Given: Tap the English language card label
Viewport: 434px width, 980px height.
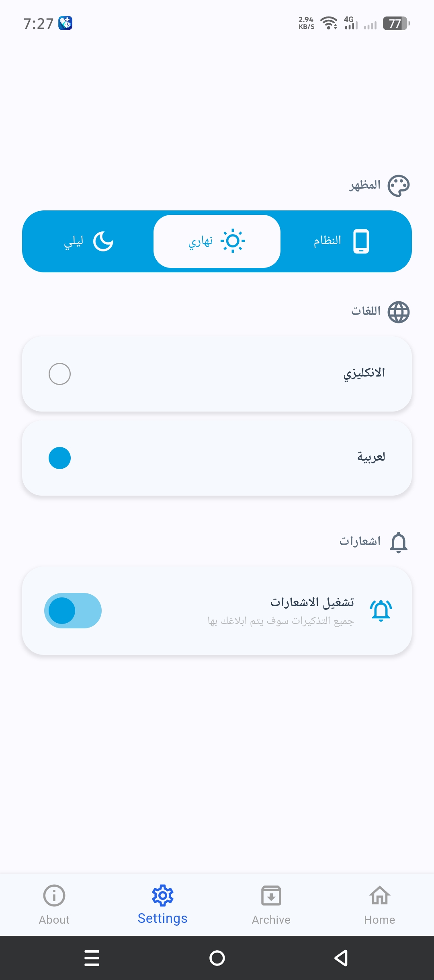Looking at the screenshot, I should (x=364, y=373).
